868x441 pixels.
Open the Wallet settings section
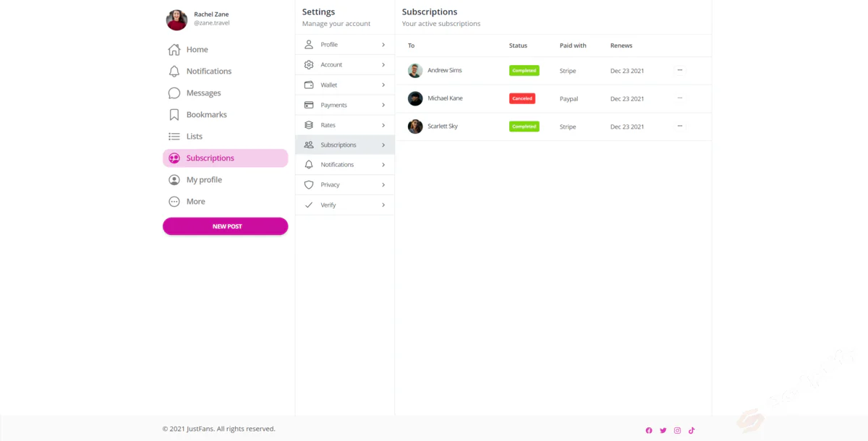tap(344, 85)
